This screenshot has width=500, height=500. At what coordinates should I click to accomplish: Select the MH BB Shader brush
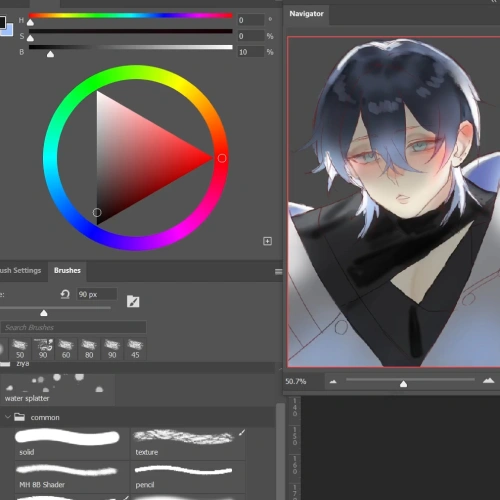tap(72, 477)
